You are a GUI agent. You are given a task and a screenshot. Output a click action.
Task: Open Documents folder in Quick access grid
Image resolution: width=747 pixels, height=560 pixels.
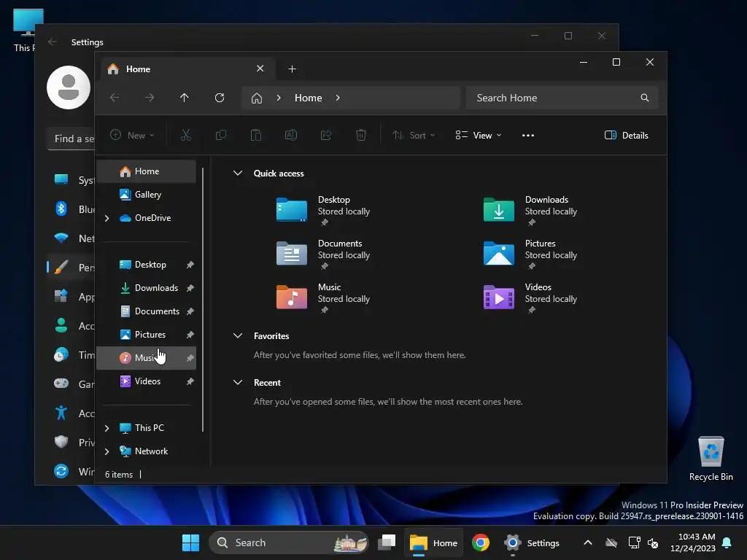tap(292, 253)
